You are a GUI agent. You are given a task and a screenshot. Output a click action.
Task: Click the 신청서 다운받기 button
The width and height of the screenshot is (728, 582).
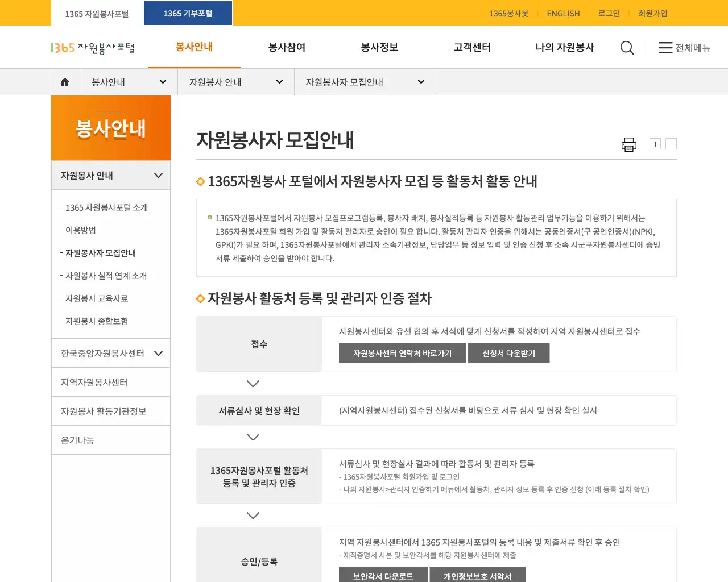pos(508,353)
